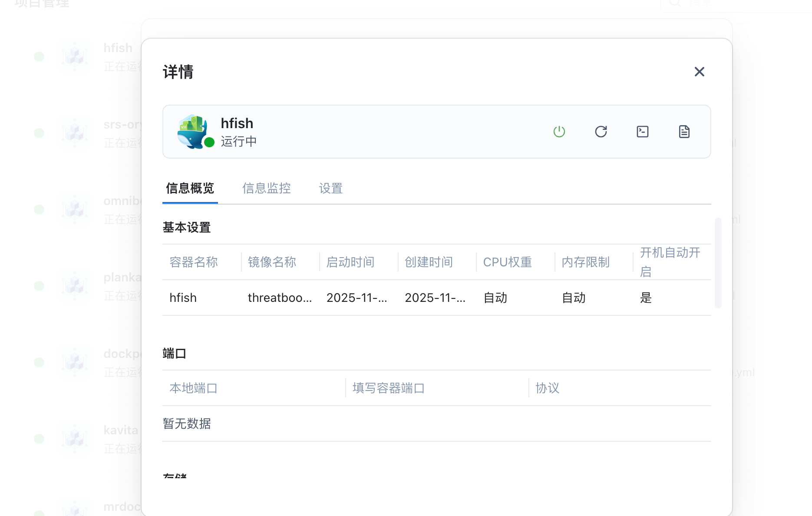Screen dimensions: 812x516
Task: Click the truncated threatboo... image name cell
Action: pyautogui.click(x=280, y=298)
